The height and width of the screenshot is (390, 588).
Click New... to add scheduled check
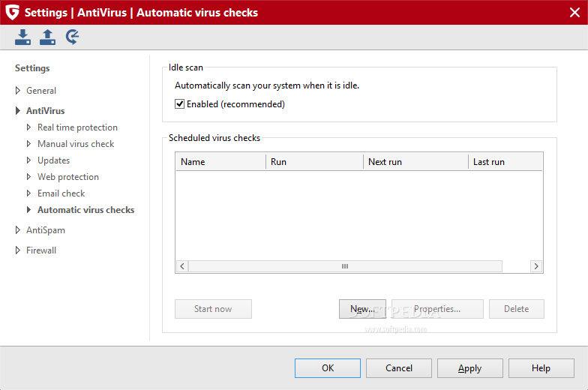point(362,309)
